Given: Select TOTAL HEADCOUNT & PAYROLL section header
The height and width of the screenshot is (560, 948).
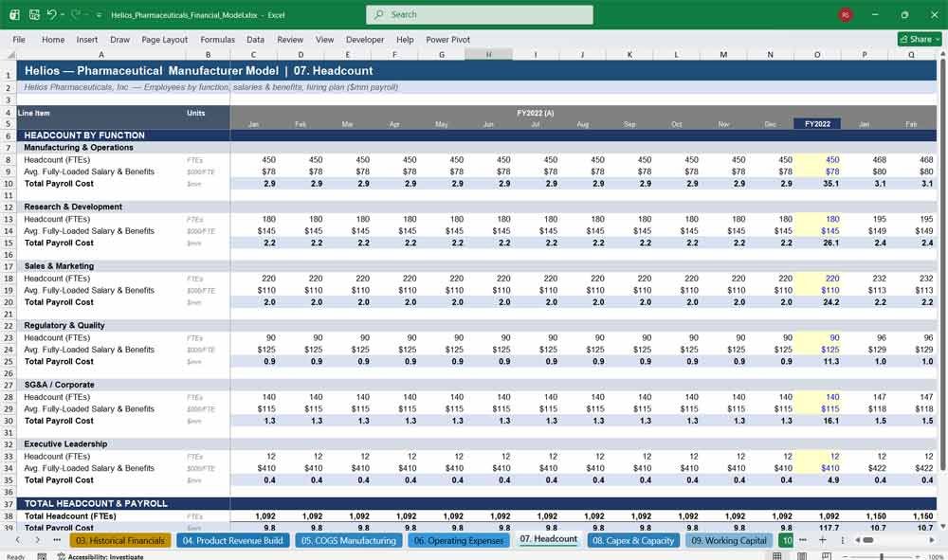Looking at the screenshot, I should 96,503.
